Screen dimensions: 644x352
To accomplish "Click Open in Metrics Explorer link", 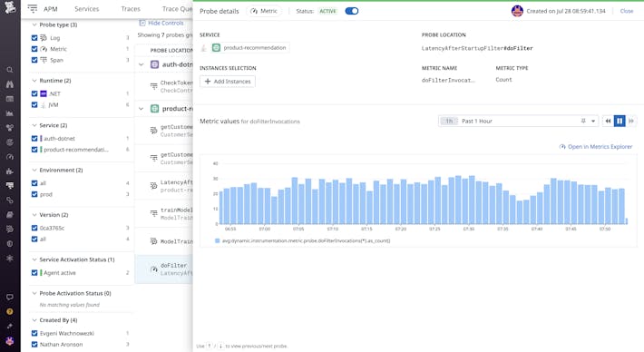I will [596, 147].
